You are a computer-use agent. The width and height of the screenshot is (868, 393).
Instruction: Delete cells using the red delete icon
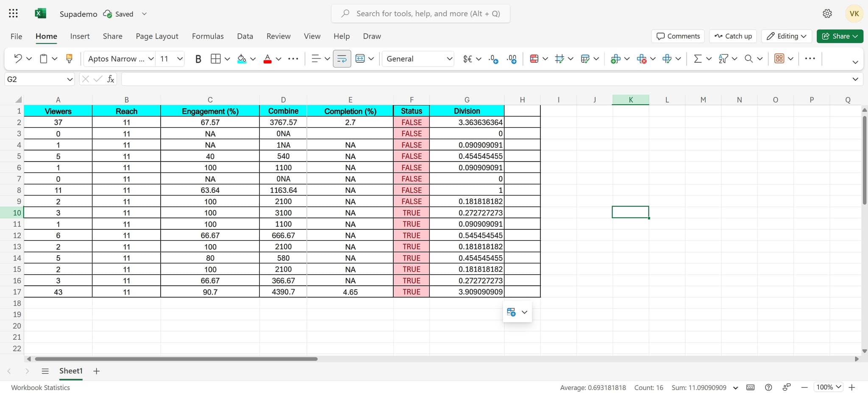tap(642, 59)
